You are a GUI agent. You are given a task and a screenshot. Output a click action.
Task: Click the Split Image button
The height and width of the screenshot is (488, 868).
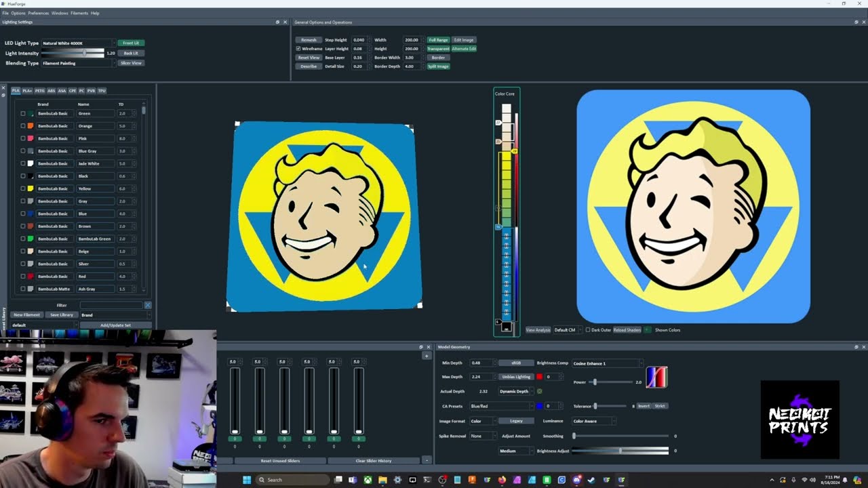438,66
